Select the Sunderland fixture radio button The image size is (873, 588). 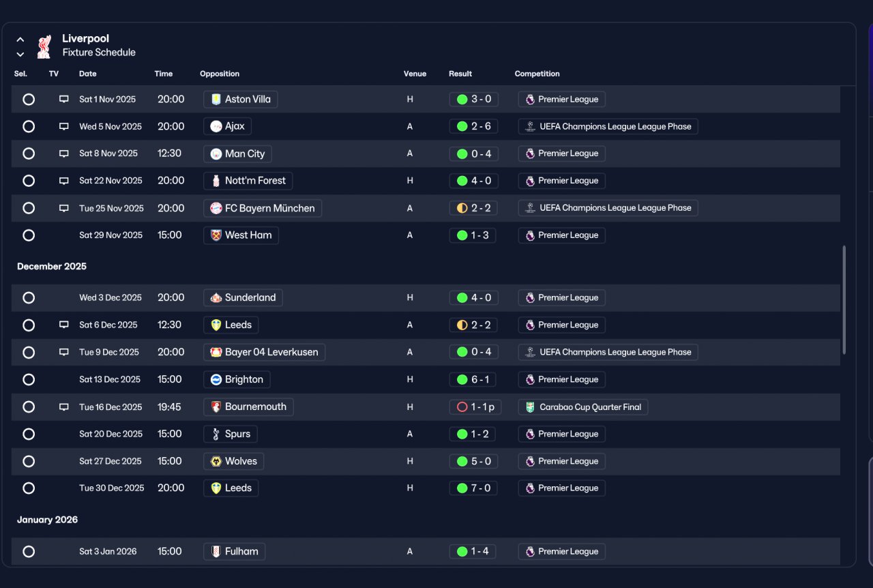pyautogui.click(x=29, y=297)
